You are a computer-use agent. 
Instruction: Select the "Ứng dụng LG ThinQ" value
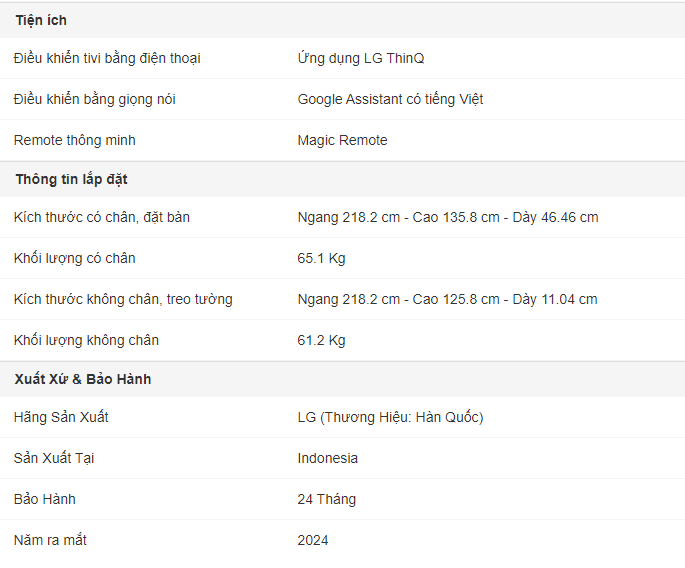click(361, 58)
